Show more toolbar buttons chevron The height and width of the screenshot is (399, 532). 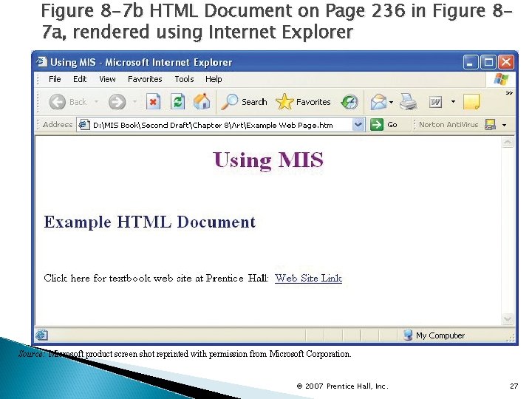coord(509,93)
